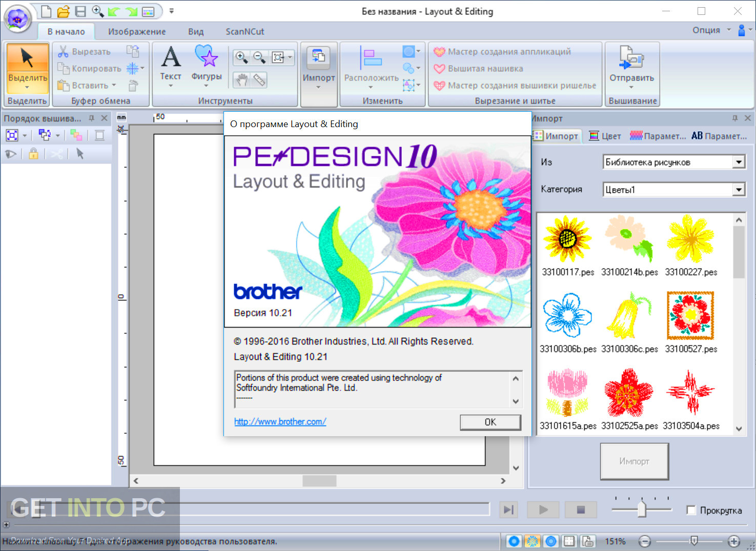Click the Отправить sewing machine icon
The width and height of the screenshot is (756, 551).
point(631,57)
